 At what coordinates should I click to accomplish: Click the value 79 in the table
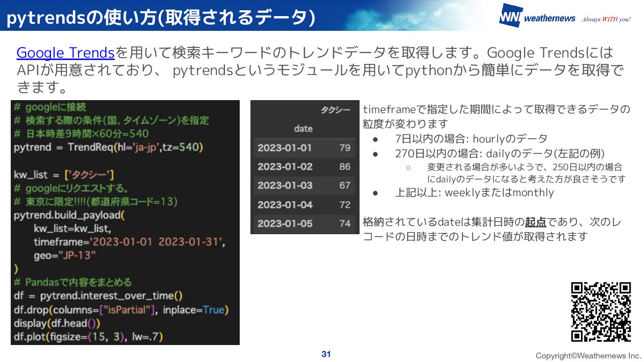pos(345,148)
